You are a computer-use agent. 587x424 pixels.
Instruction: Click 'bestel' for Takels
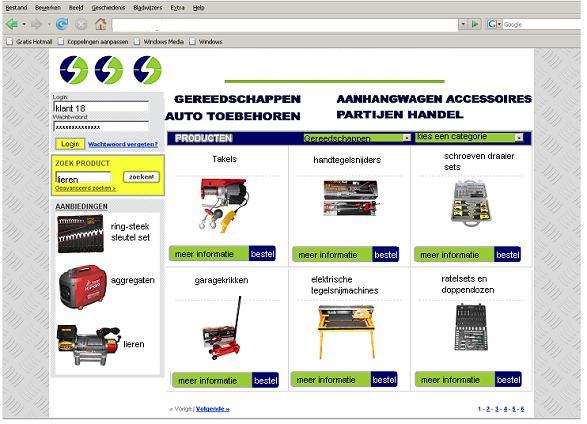(x=262, y=253)
